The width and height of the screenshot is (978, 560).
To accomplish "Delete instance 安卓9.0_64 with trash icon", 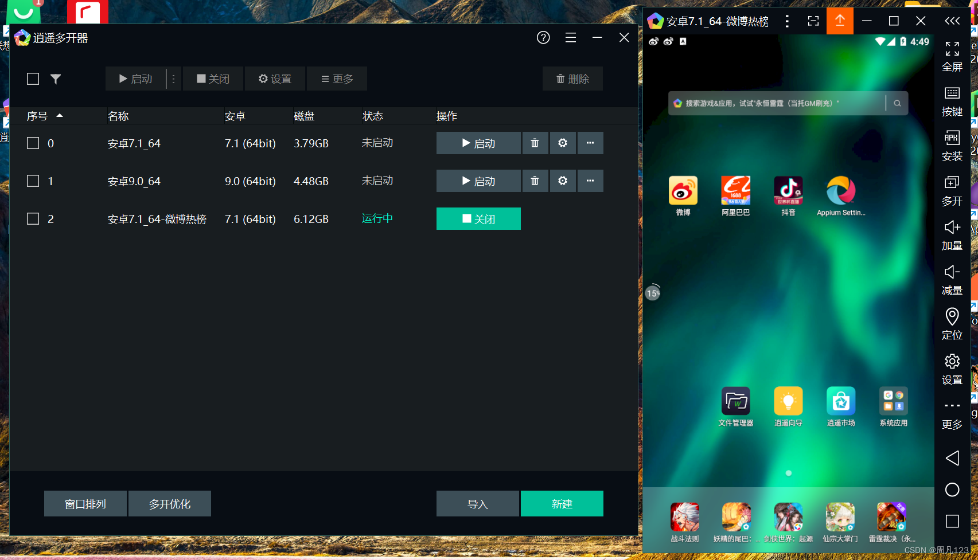I will 535,181.
